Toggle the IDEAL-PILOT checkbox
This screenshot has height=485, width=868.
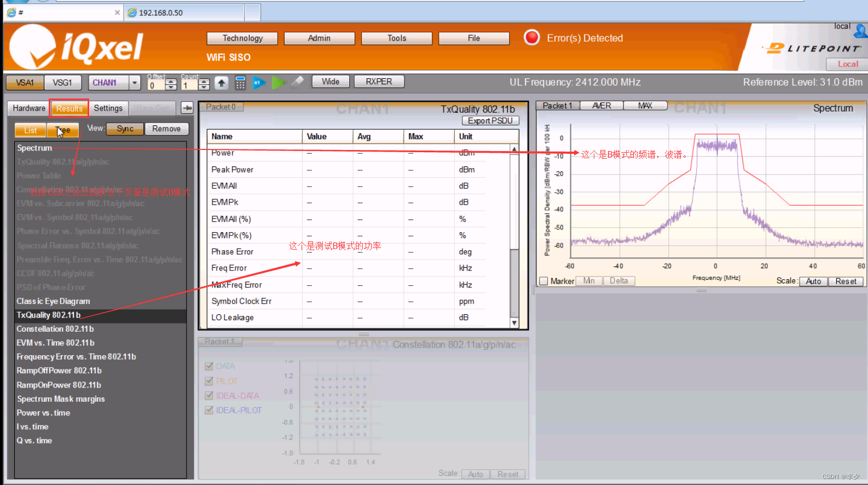(x=209, y=410)
